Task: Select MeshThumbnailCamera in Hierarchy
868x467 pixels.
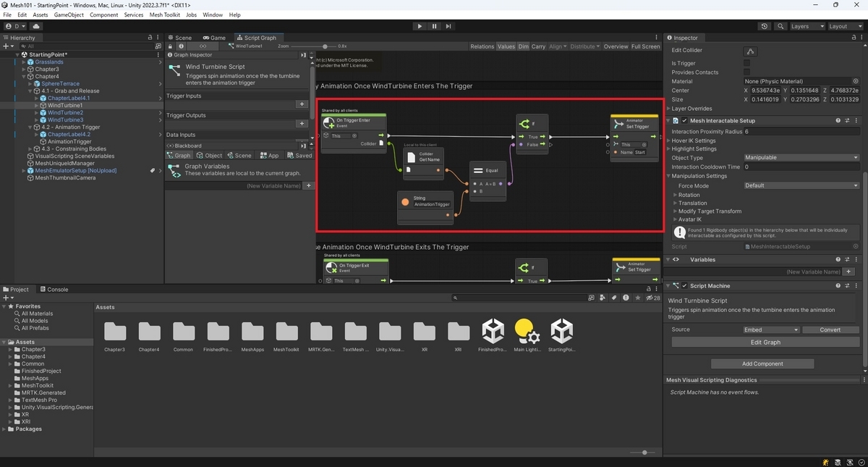Action: point(65,178)
